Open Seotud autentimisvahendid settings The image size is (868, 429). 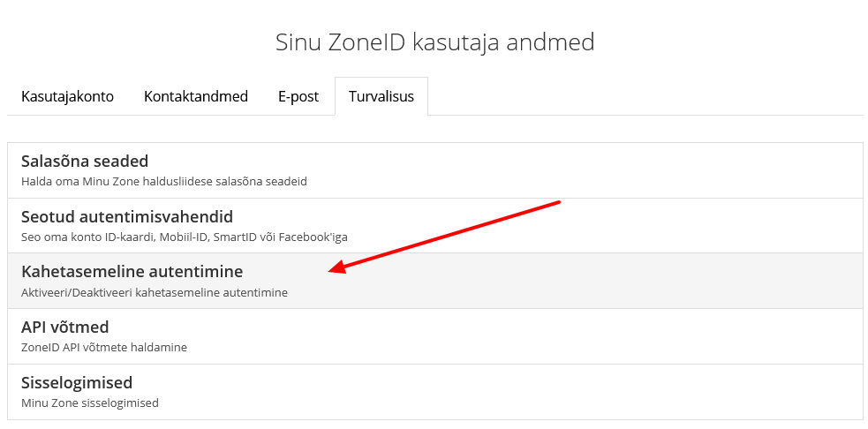pyautogui.click(x=127, y=216)
